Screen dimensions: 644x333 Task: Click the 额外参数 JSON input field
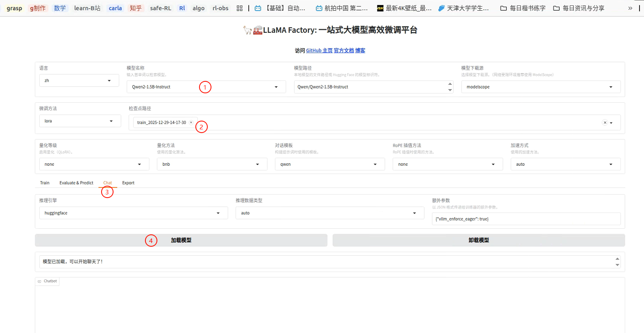click(x=526, y=219)
